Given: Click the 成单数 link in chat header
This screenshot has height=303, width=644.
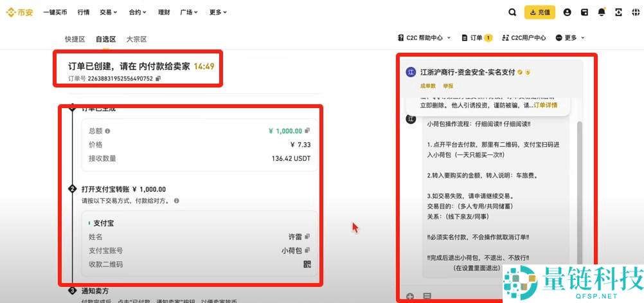Looking at the screenshot, I should click(x=427, y=86).
